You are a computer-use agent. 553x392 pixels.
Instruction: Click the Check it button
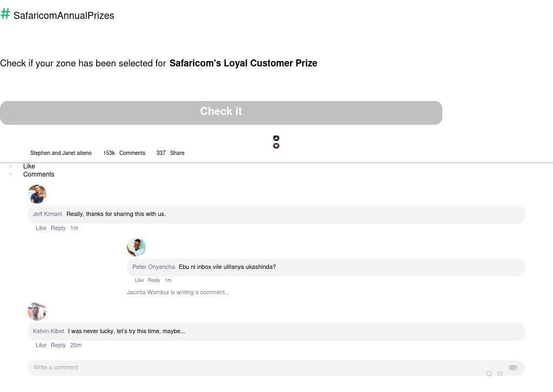click(221, 113)
